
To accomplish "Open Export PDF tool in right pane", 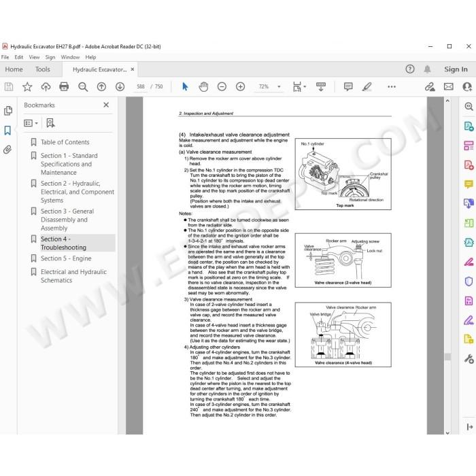I will [469, 126].
